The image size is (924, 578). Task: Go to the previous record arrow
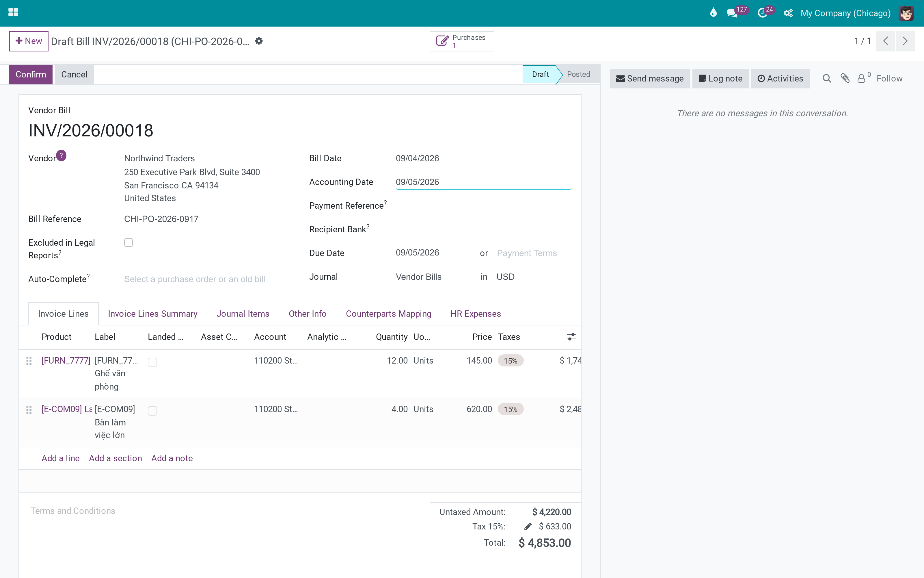coord(885,41)
